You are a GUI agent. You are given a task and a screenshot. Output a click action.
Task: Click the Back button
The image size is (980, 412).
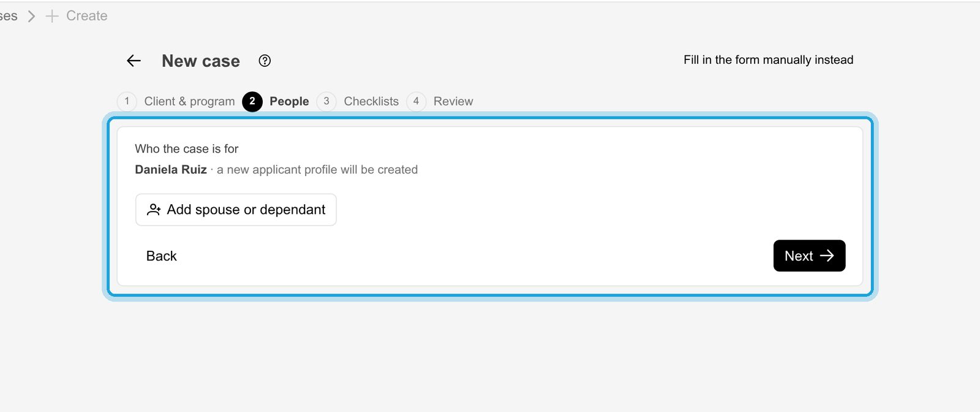(x=161, y=256)
